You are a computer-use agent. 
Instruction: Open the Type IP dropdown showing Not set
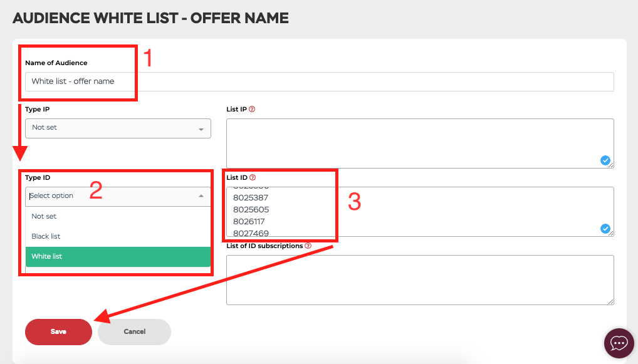[118, 128]
